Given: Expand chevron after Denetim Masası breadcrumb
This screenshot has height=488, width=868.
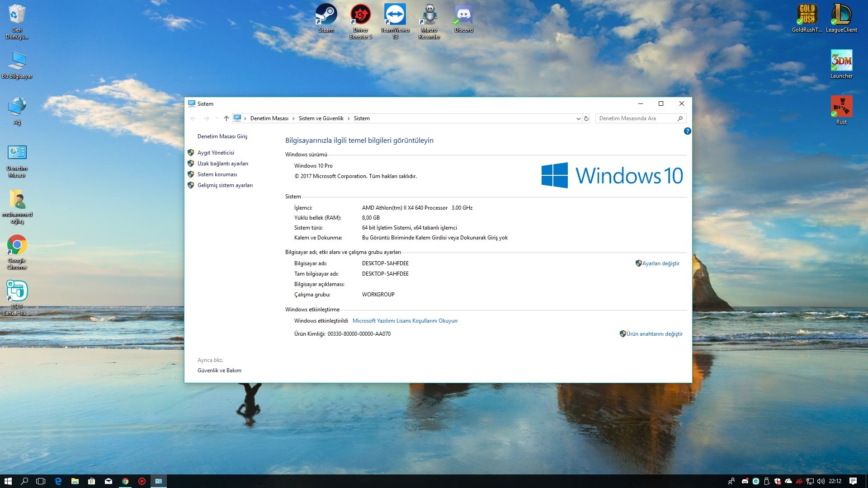Looking at the screenshot, I should tap(293, 118).
